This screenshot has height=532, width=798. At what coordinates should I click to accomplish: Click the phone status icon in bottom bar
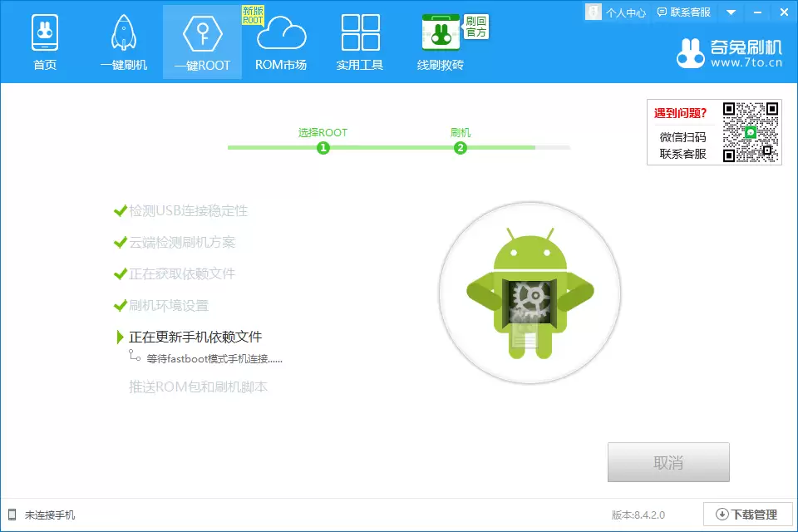(x=10, y=514)
